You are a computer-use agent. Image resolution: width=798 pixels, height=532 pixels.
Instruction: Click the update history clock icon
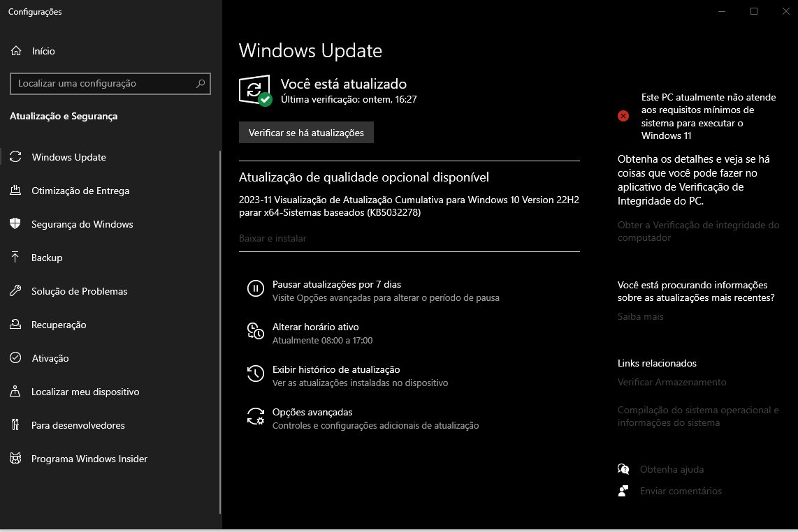point(256,374)
